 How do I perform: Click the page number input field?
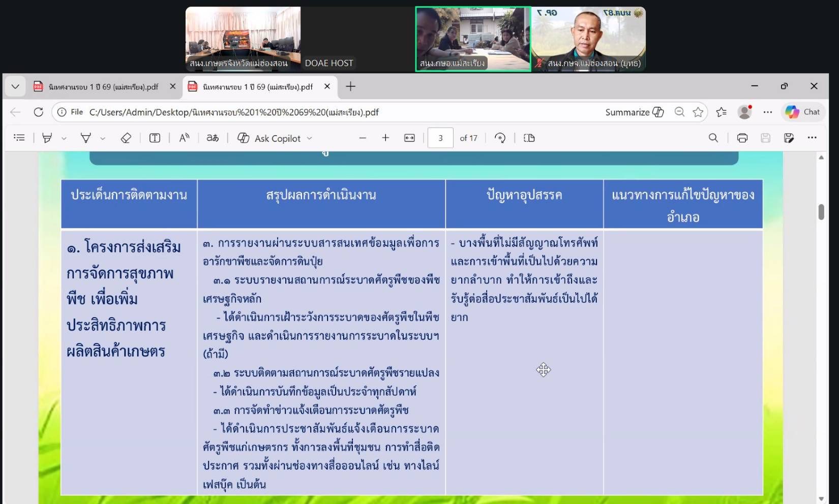pos(440,138)
